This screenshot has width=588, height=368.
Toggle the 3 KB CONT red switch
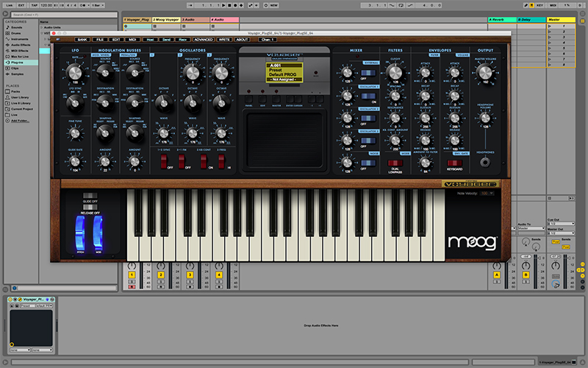pyautogui.click(x=204, y=160)
